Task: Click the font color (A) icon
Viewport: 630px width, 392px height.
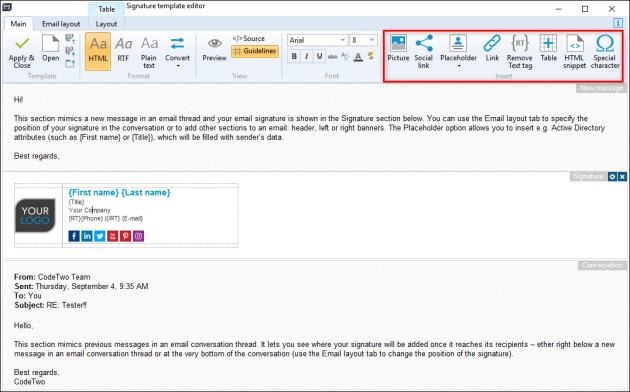Action: 358,57
